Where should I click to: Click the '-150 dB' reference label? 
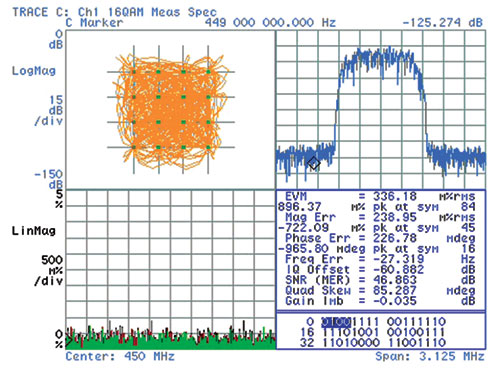coord(49,179)
